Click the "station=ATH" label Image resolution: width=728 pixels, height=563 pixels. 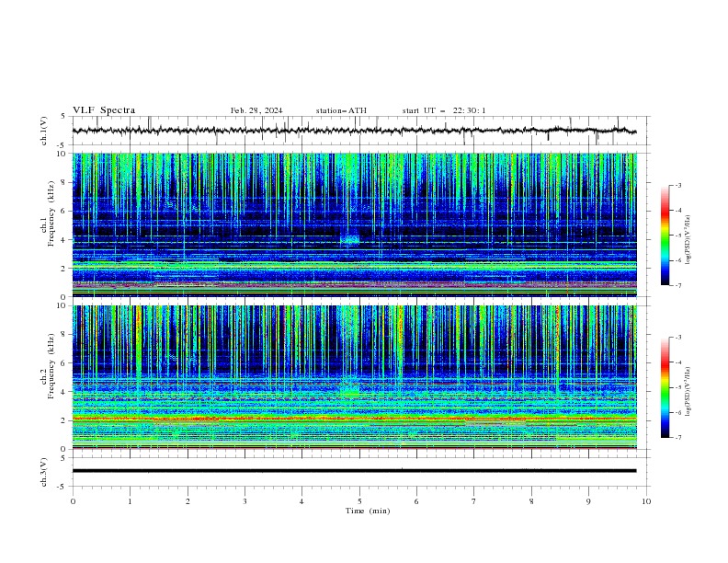[x=341, y=110]
